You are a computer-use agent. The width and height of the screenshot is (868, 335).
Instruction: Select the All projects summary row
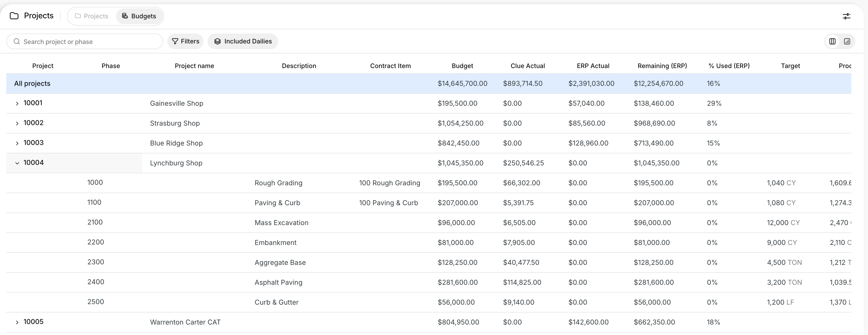click(x=429, y=83)
